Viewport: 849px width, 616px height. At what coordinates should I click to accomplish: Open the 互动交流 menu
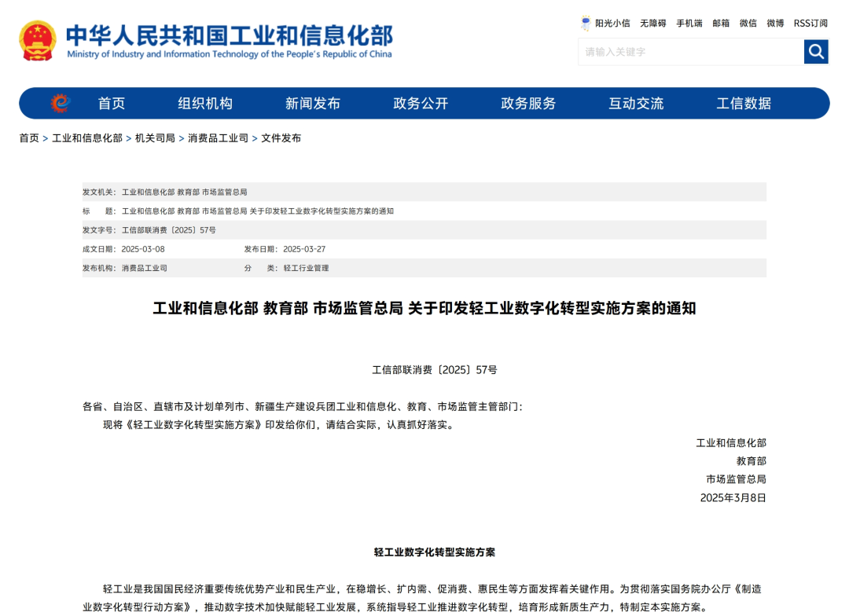[x=637, y=103]
